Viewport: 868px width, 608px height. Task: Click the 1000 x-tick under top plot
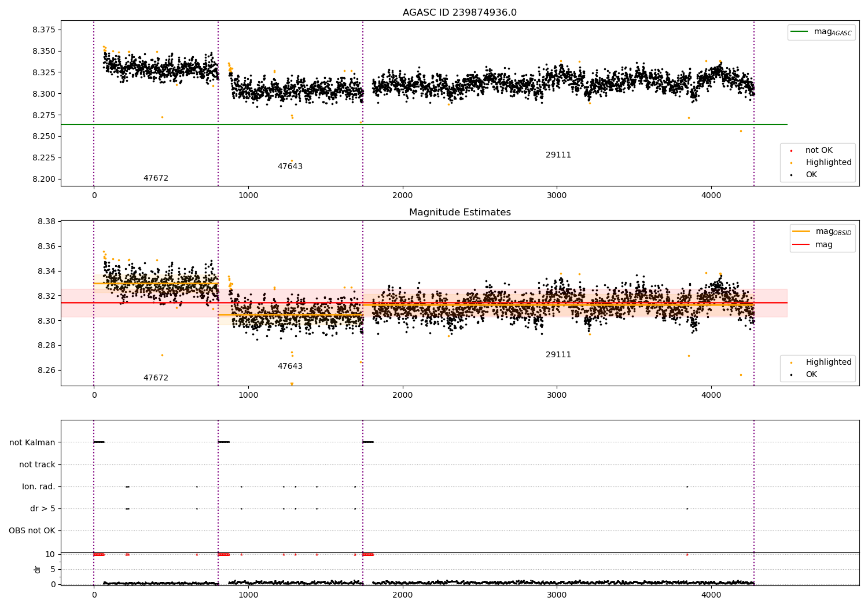pyautogui.click(x=248, y=196)
